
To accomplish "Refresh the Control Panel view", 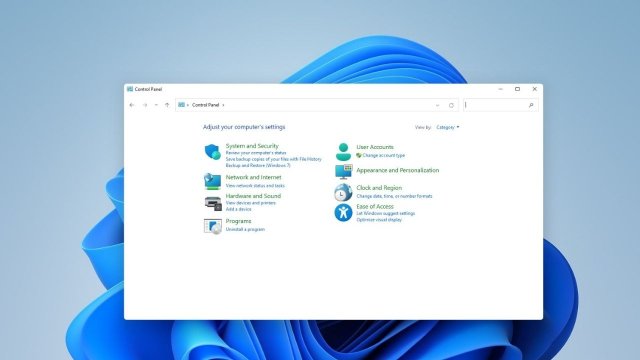I will pos(451,105).
